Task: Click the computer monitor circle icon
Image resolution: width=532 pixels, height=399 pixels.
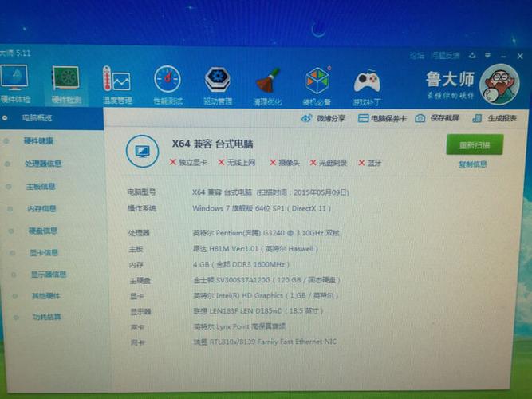Action: click(x=142, y=151)
